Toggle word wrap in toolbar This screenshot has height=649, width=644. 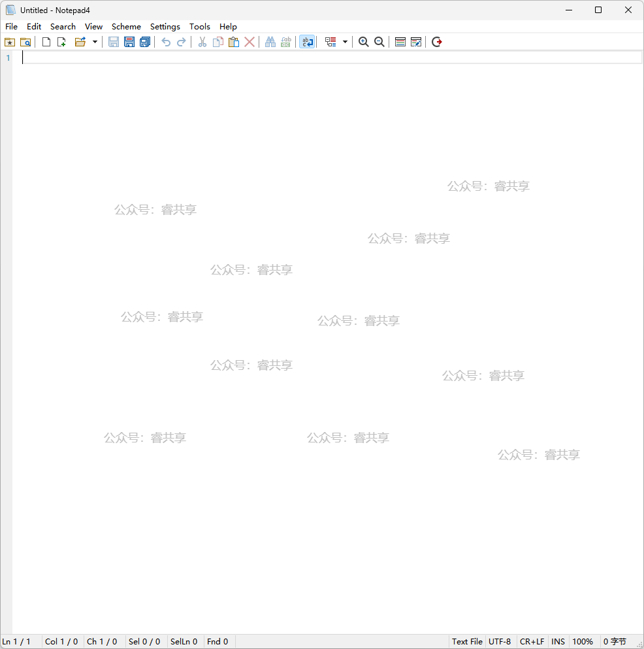click(x=307, y=42)
